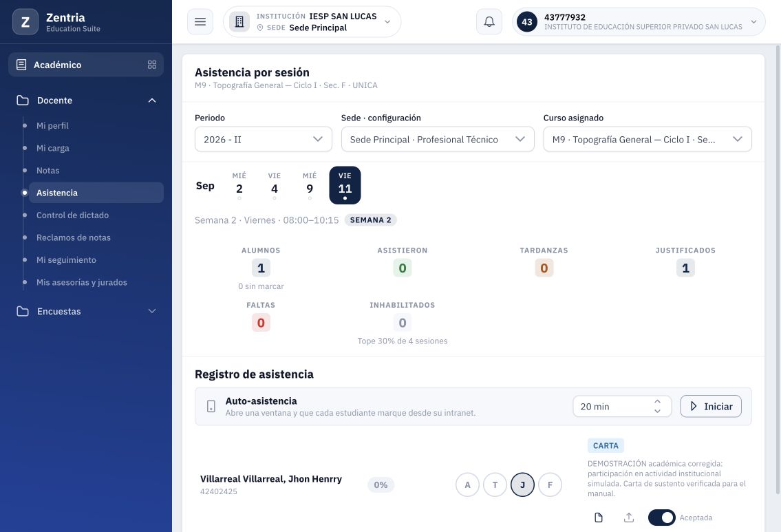Click the Zentria Z logo
The height and width of the screenshot is (532, 781).
click(x=25, y=22)
